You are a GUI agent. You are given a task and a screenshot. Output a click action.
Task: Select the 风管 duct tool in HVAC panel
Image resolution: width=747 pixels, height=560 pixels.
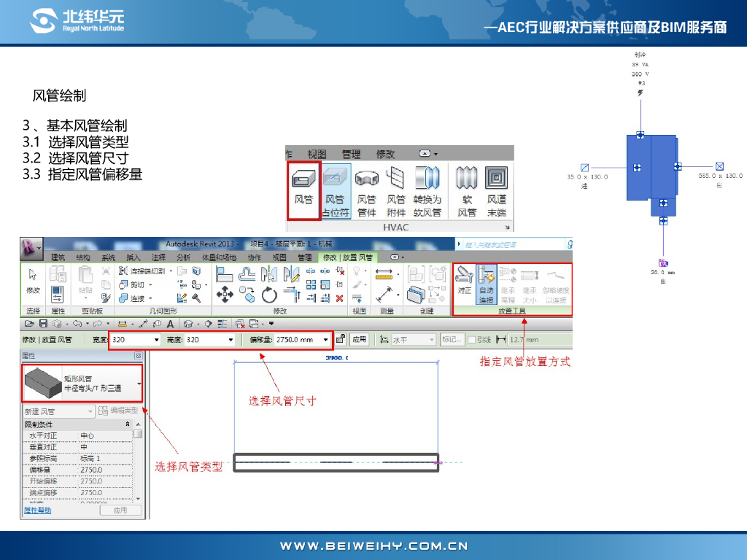303,191
